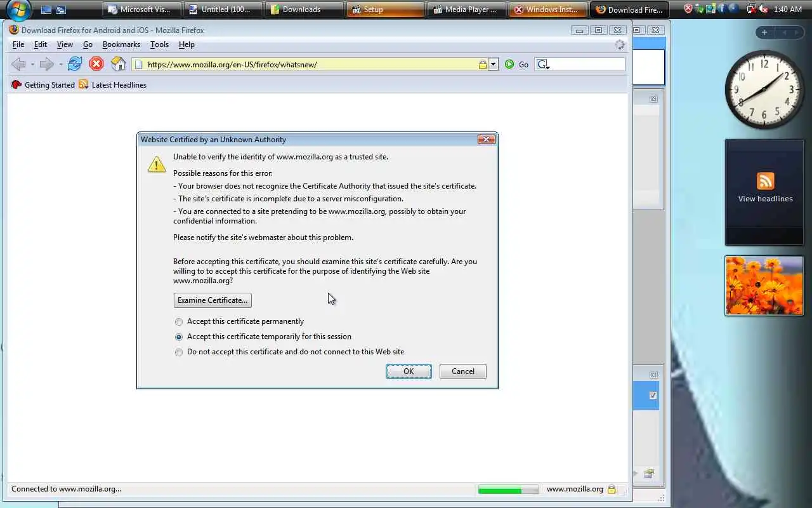Click the red security alert tray icon
Screen dimensions: 812x508
click(688, 9)
